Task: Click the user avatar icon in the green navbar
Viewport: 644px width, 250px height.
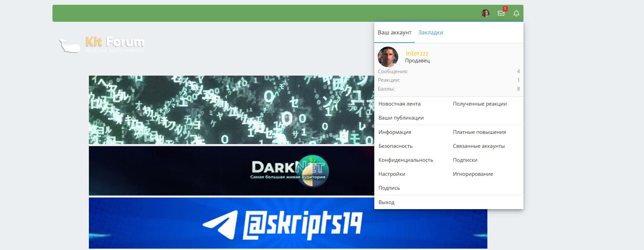Action: (x=485, y=13)
